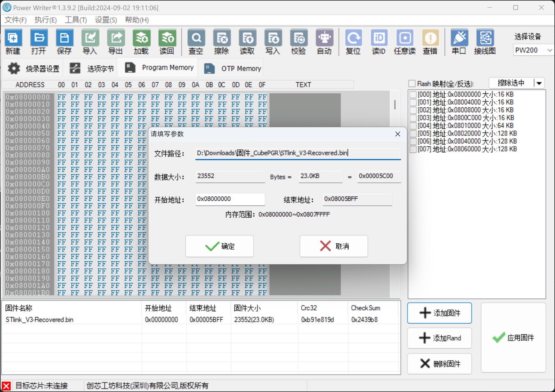
Task: Click the 查空 (Blank check) toolbar icon
Action: [196, 42]
